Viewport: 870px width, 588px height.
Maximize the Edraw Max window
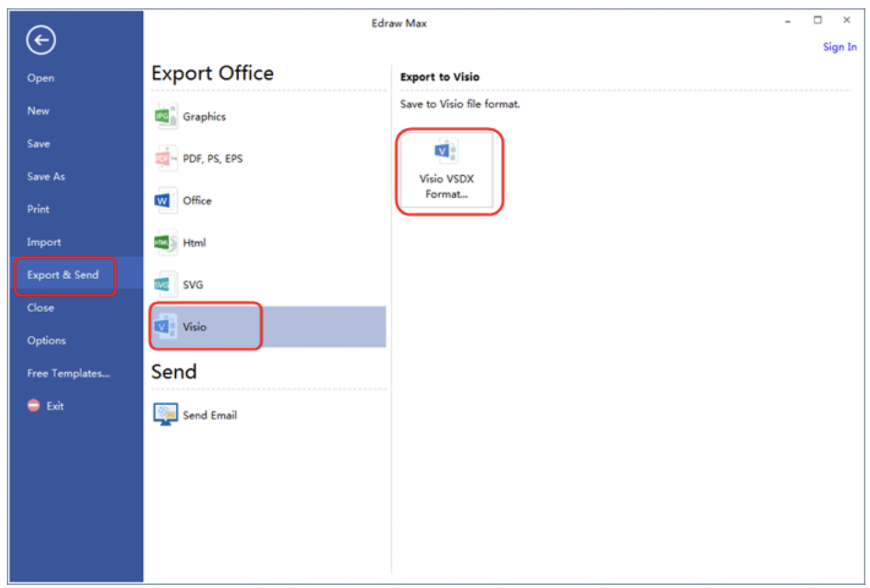pos(818,20)
